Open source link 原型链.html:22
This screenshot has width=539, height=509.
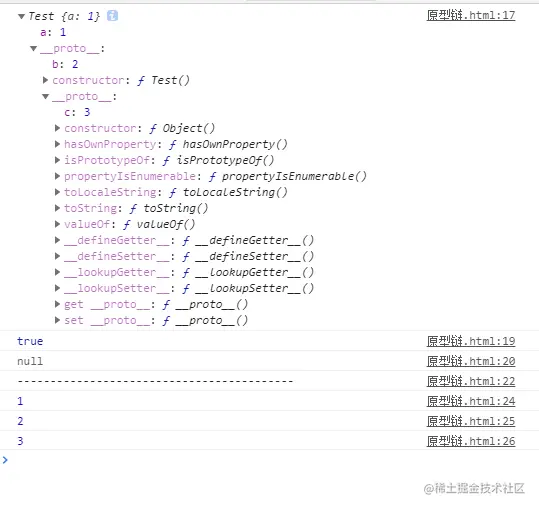tap(471, 381)
